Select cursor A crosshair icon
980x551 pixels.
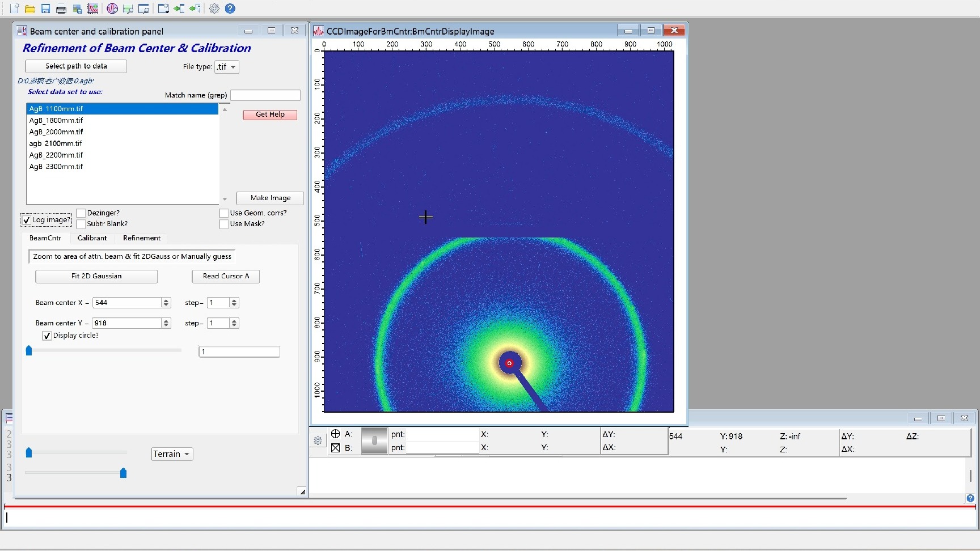coord(335,434)
